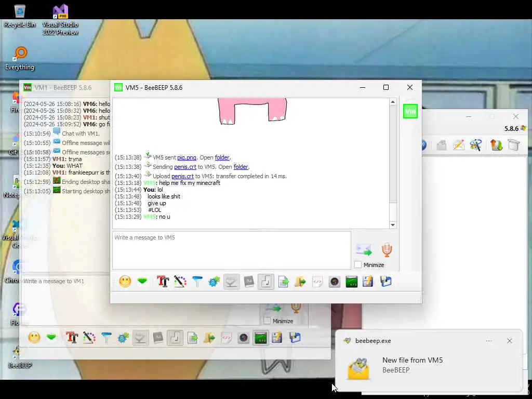Open folder link on Sending line
532x399 pixels.
point(241,167)
